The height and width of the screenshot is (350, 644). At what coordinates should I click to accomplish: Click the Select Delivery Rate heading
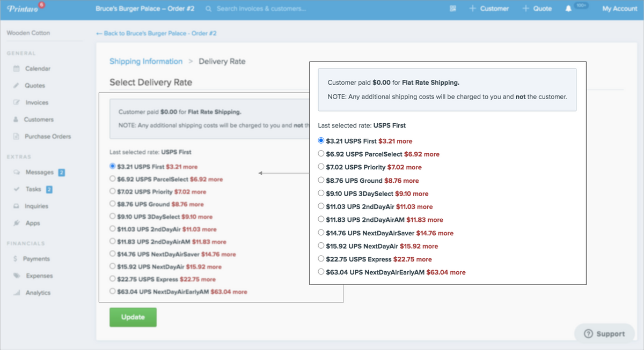coord(151,83)
